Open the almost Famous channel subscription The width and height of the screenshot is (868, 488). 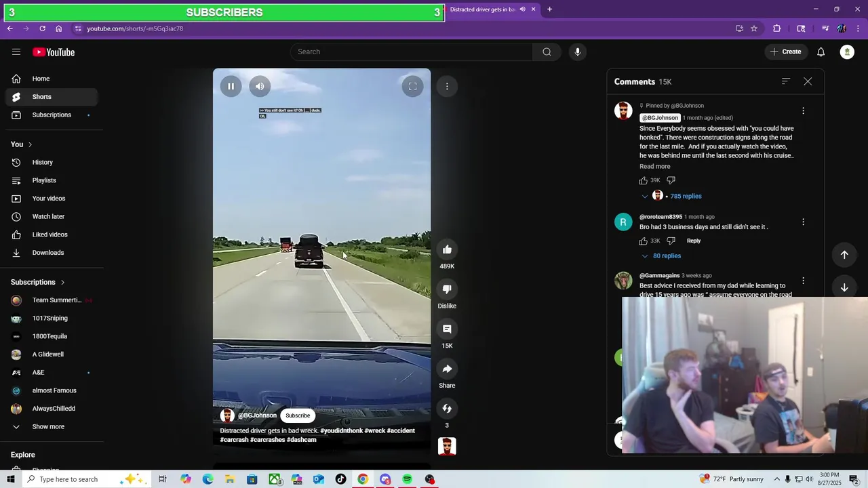52,390
